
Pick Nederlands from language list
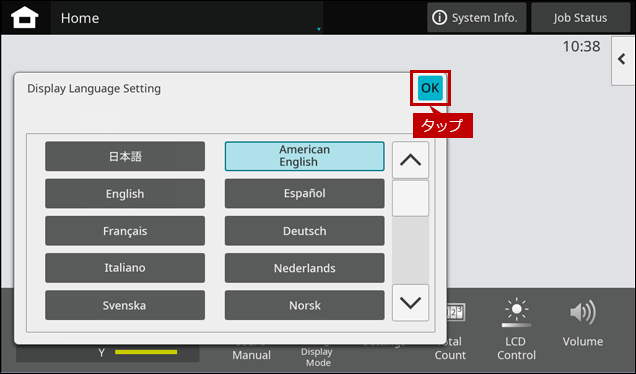click(x=305, y=268)
